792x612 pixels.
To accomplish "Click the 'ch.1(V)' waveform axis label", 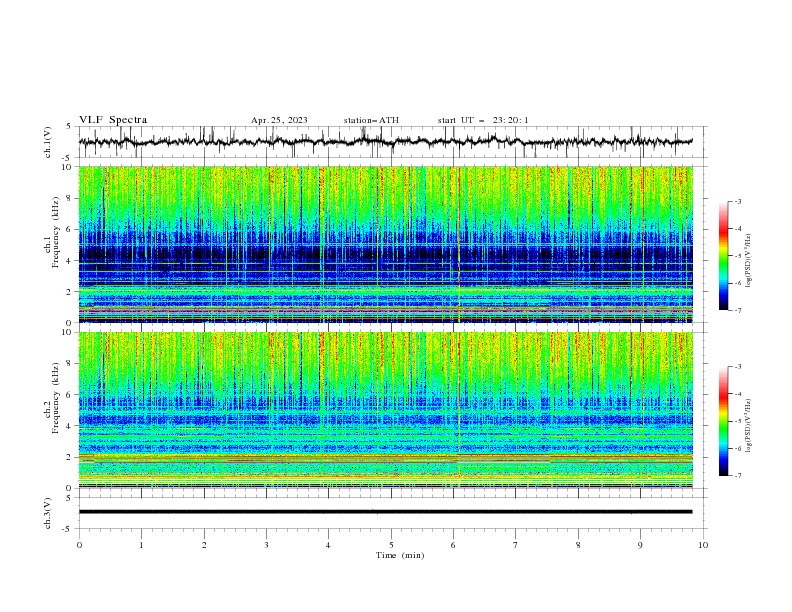I will tap(48, 142).
